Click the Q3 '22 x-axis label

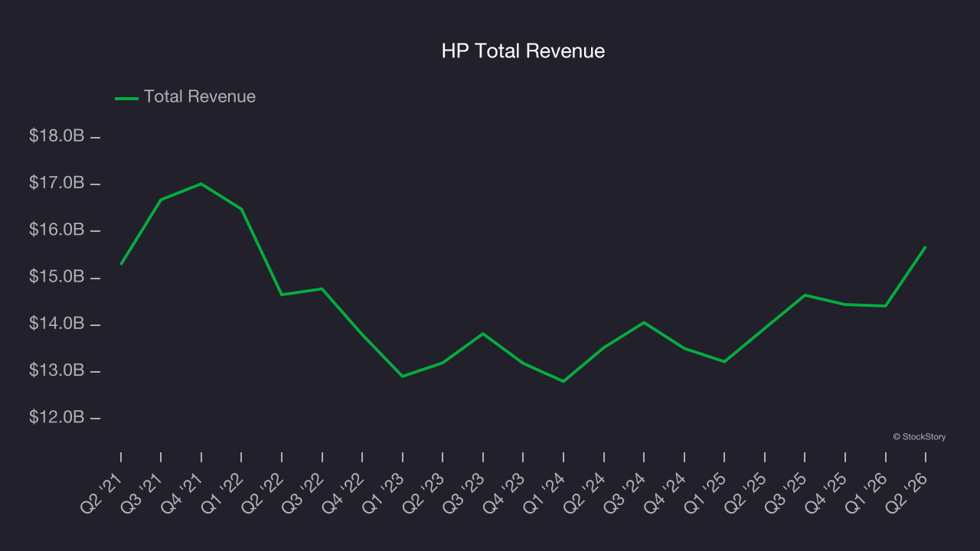tap(304, 492)
